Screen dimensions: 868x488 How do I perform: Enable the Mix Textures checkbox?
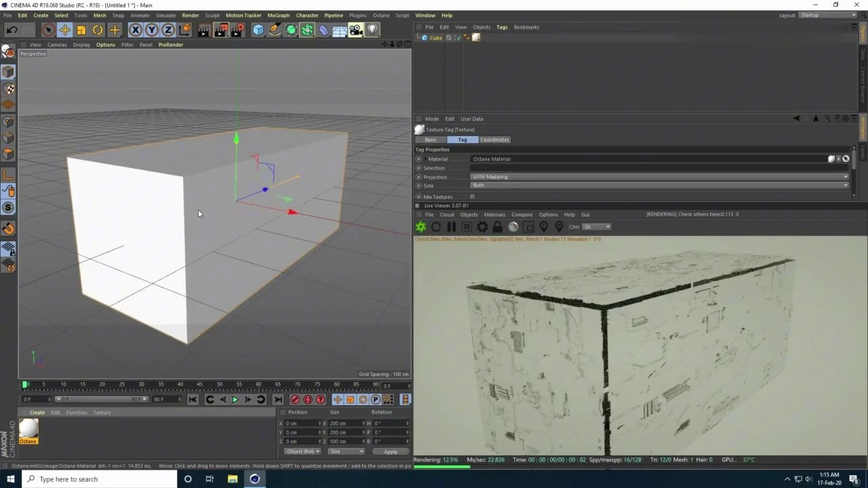472,197
